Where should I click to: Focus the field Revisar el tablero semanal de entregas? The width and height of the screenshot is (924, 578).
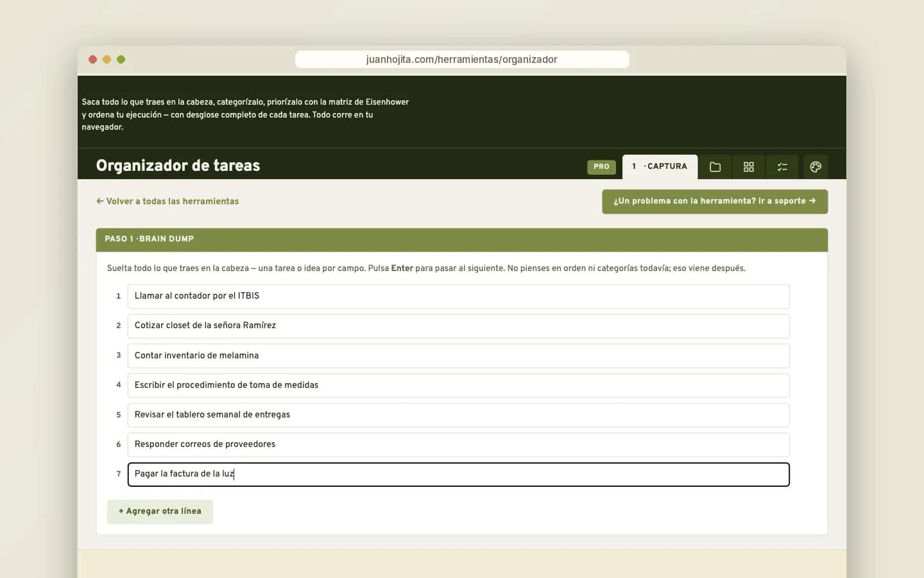click(x=458, y=415)
